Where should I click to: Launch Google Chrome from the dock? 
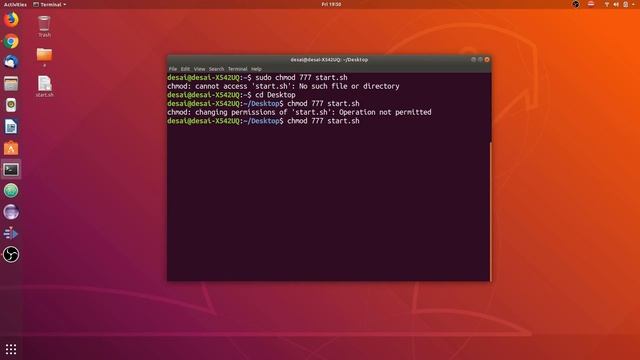pos(11,41)
